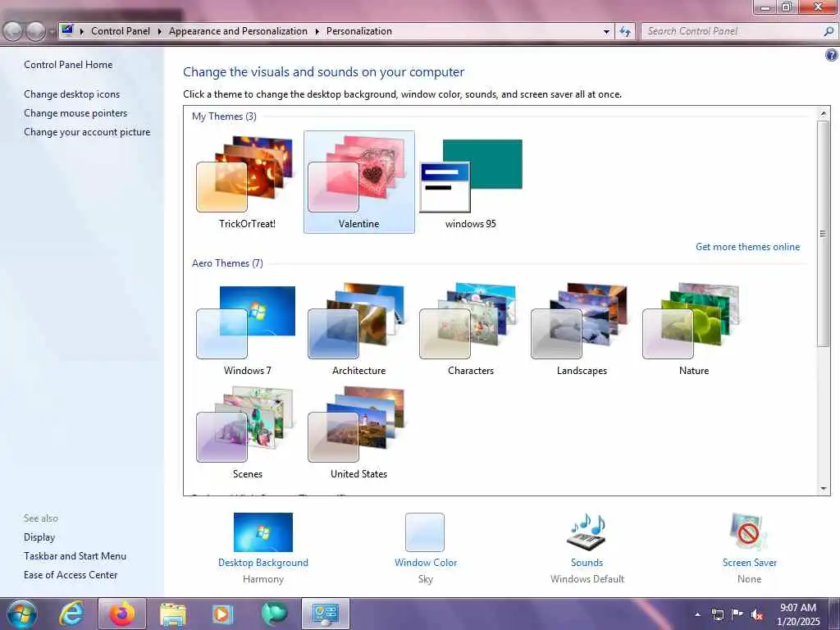Click Personalization in breadcrumb
Screen dimensions: 840x630
pyautogui.click(x=359, y=31)
